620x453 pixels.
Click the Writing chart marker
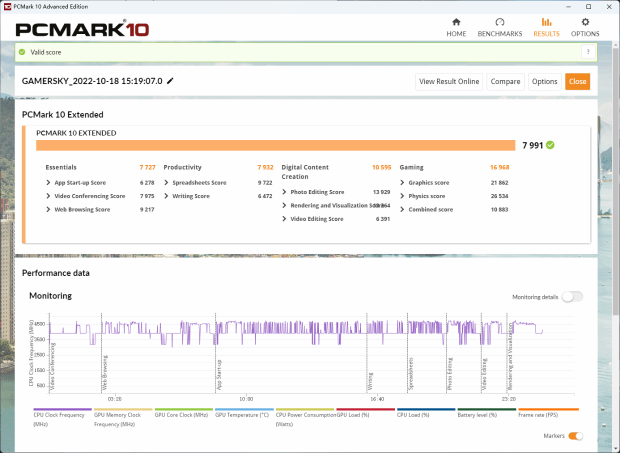click(x=370, y=381)
